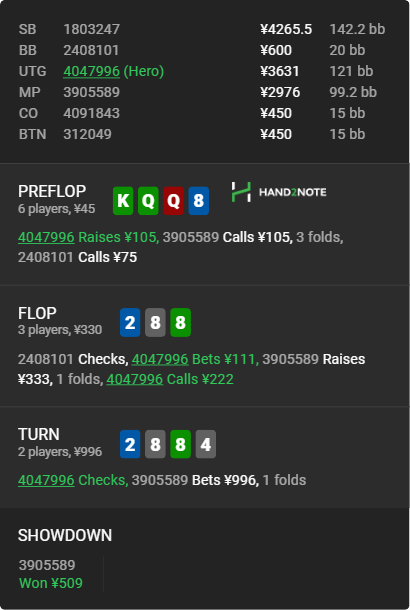Click the gray 4 turn card
This screenshot has height=610, width=410.
(x=206, y=444)
